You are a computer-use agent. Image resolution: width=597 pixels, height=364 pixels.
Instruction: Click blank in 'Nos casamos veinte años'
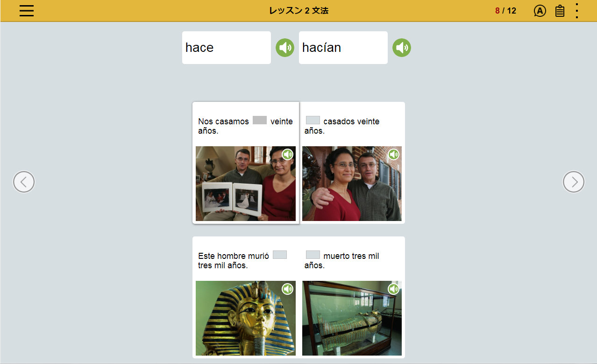pyautogui.click(x=259, y=121)
